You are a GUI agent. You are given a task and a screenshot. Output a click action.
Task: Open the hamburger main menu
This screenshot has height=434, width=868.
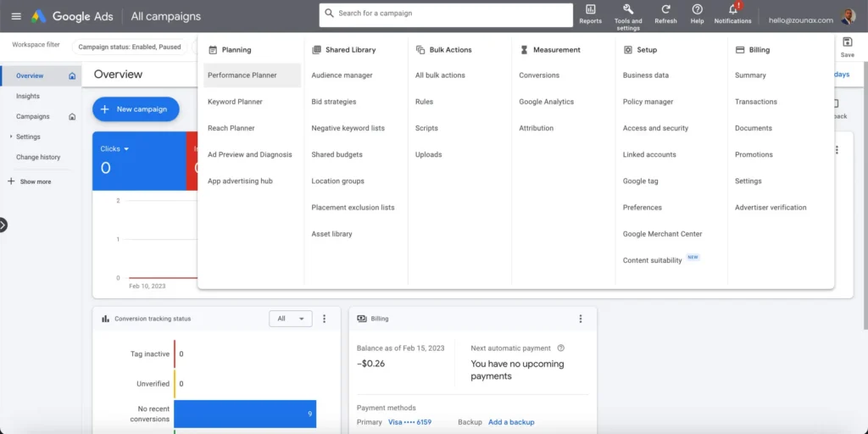click(x=16, y=16)
